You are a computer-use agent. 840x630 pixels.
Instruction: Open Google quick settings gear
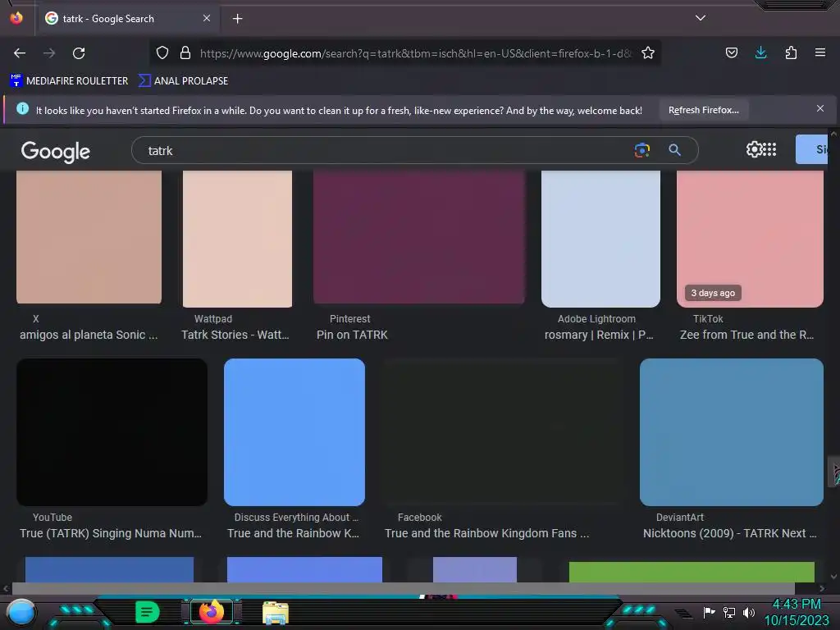[754, 149]
